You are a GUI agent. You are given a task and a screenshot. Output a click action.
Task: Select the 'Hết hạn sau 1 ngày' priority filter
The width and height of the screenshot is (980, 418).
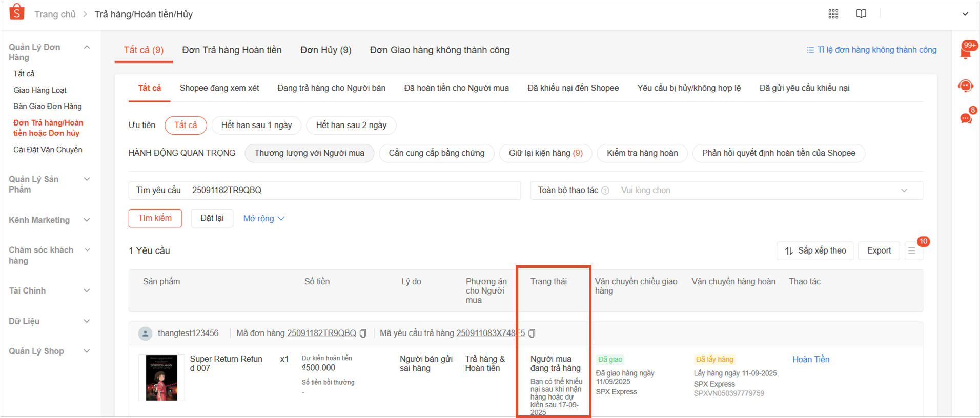[256, 125]
